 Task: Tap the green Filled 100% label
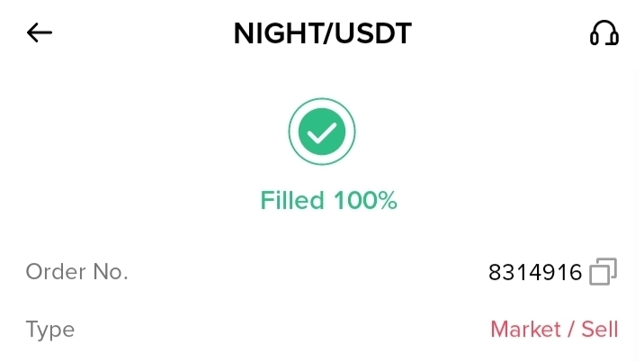coord(328,200)
